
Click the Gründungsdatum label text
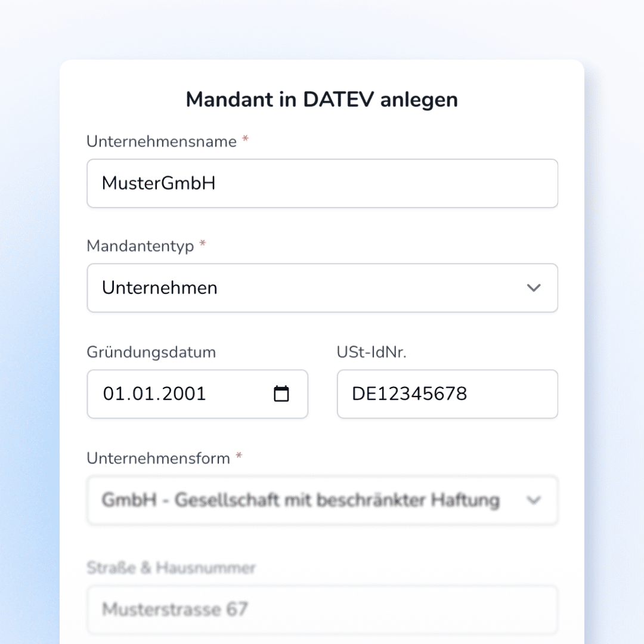click(x=151, y=352)
